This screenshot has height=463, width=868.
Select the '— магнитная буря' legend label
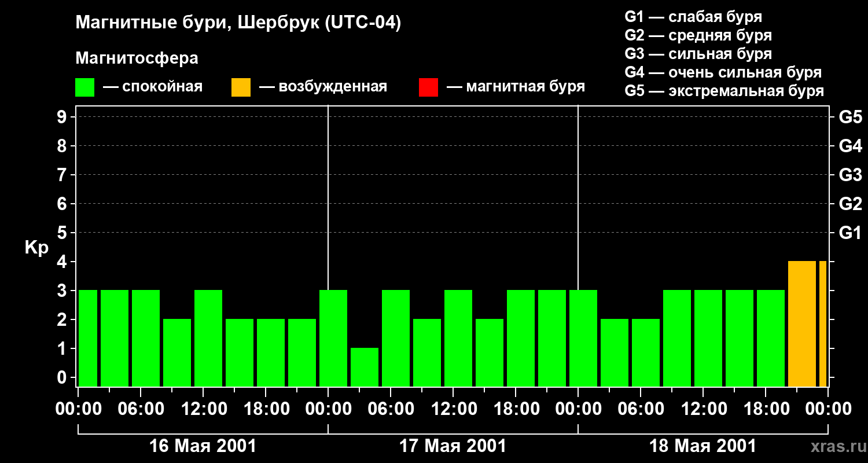coord(516,87)
